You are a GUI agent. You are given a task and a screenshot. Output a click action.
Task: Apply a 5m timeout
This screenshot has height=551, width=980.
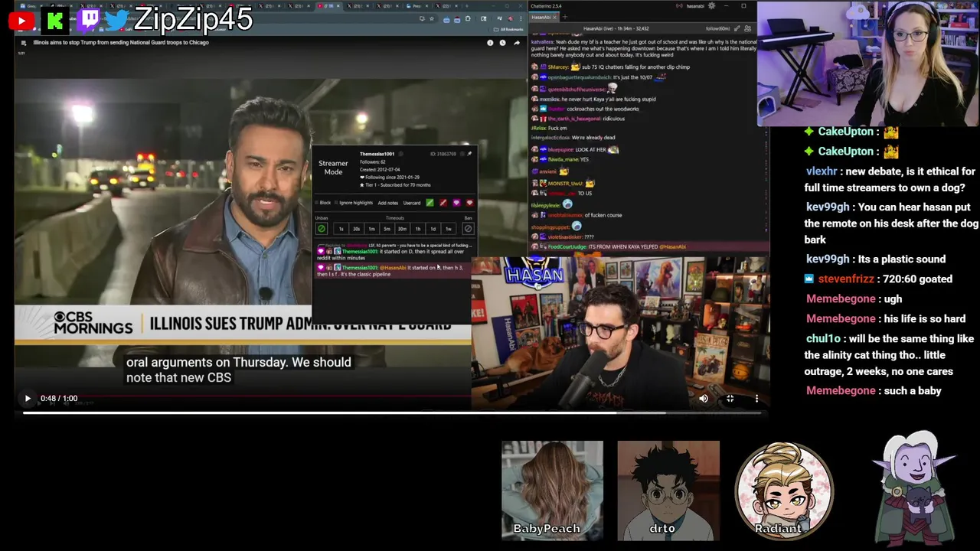[x=387, y=229]
